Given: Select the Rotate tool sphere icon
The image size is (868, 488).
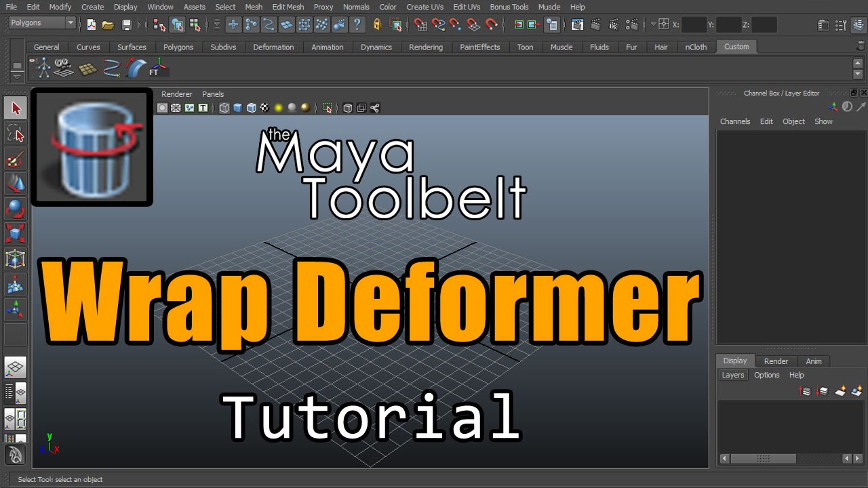Looking at the screenshot, I should (16, 209).
